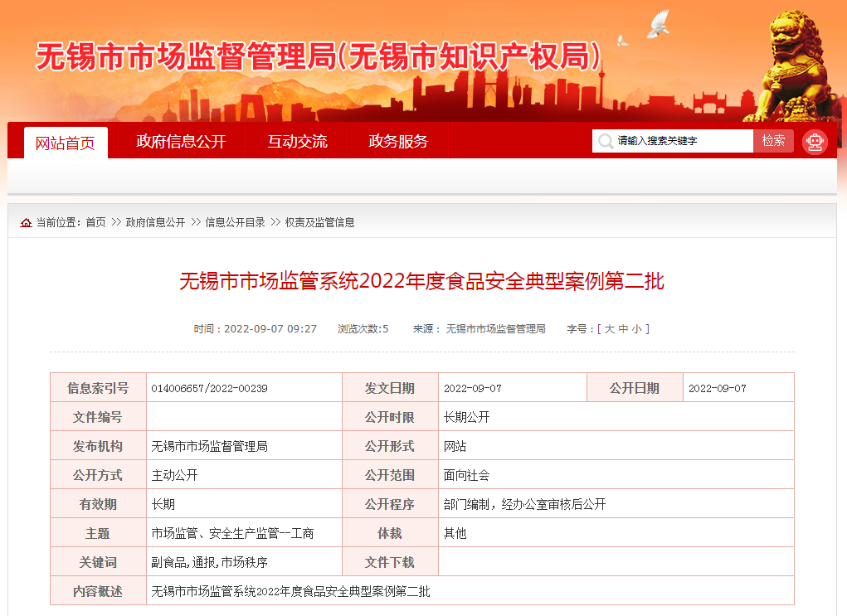847x616 pixels.
Task: Open the 政务服务 menu
Action: coord(398,142)
